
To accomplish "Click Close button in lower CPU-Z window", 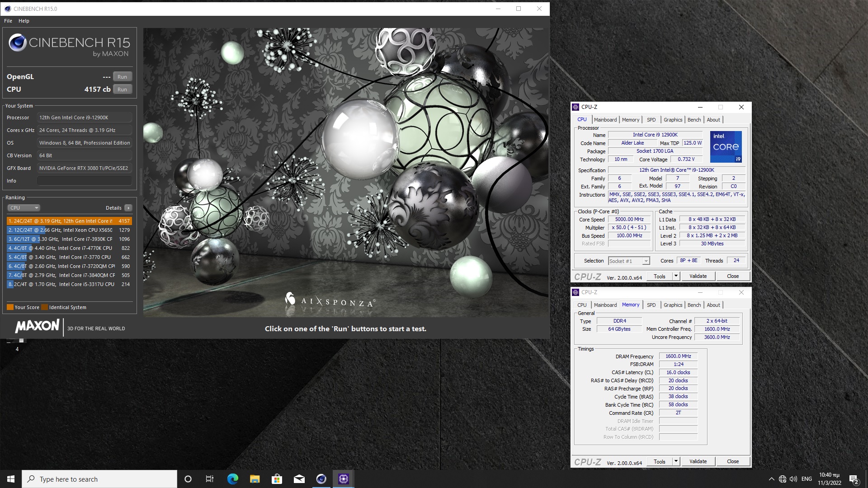I will [733, 461].
